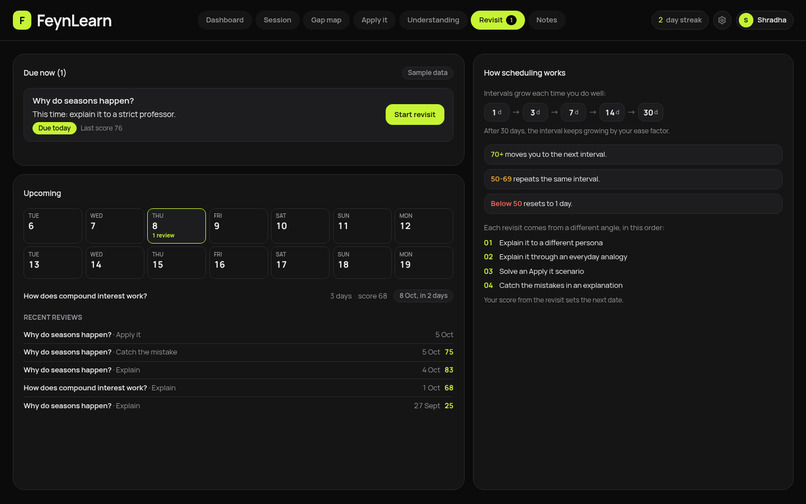Click step 04 'Catch the mistakes' line
The width and height of the screenshot is (806, 504).
point(553,285)
